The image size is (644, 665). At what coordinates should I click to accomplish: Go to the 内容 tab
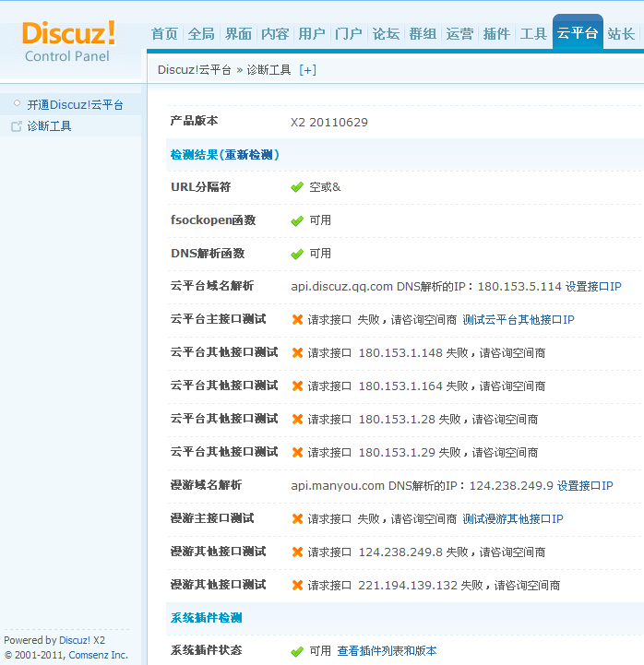coord(275,34)
